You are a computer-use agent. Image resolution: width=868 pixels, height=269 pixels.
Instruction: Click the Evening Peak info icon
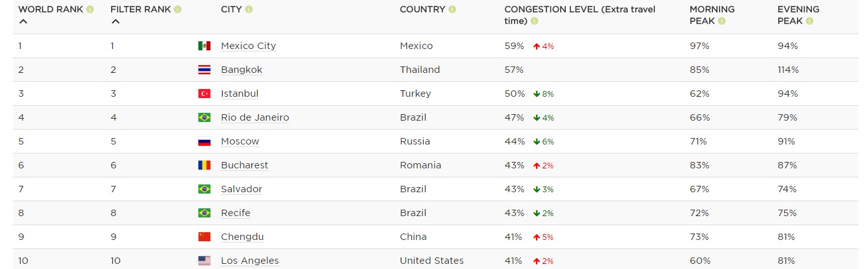[x=809, y=21]
